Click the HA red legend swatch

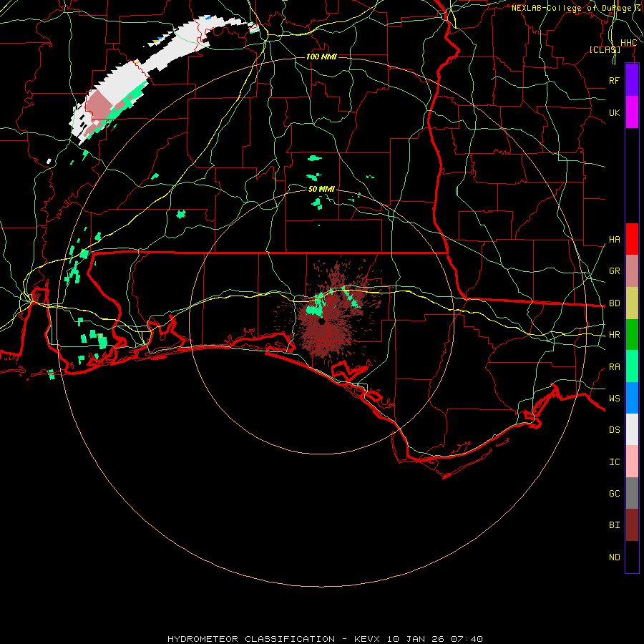coord(632,239)
